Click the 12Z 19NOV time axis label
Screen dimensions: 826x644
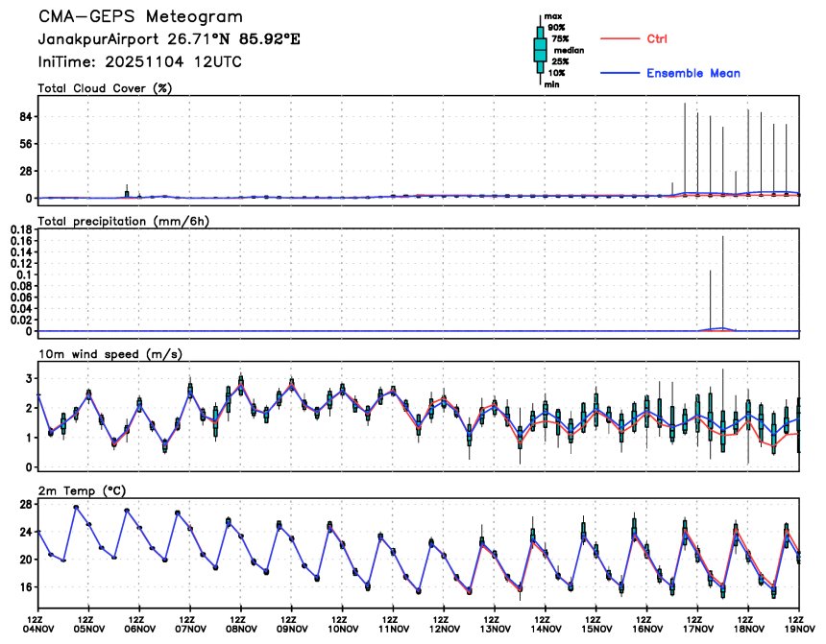(800, 624)
